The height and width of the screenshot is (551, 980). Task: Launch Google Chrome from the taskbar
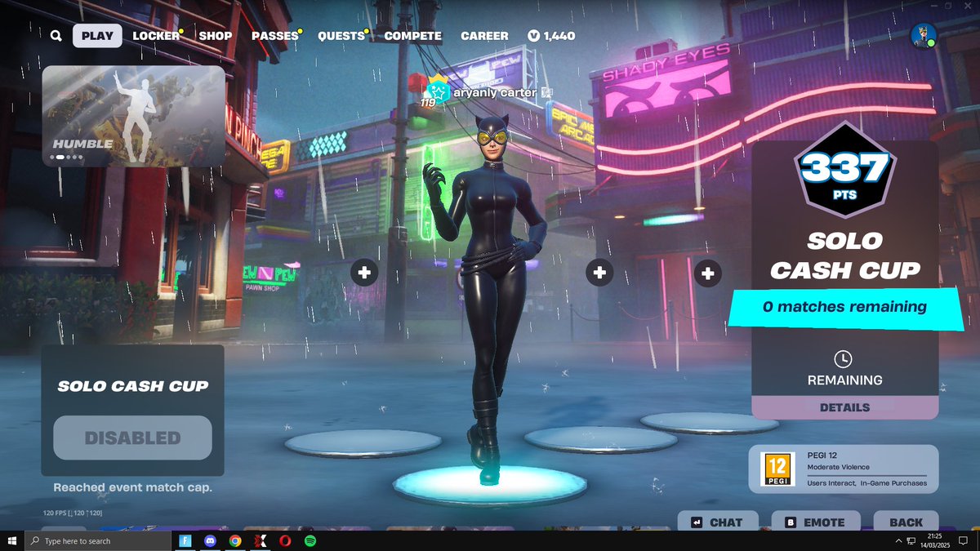235,540
